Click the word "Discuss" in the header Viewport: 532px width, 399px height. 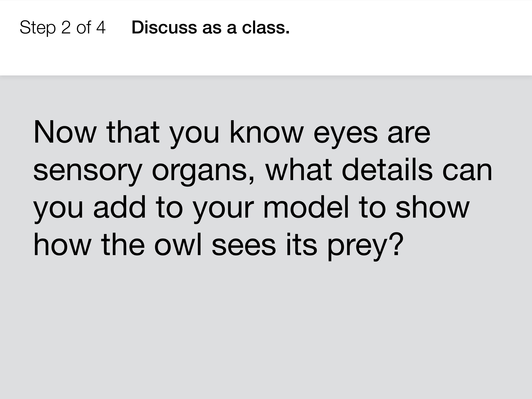(x=164, y=27)
